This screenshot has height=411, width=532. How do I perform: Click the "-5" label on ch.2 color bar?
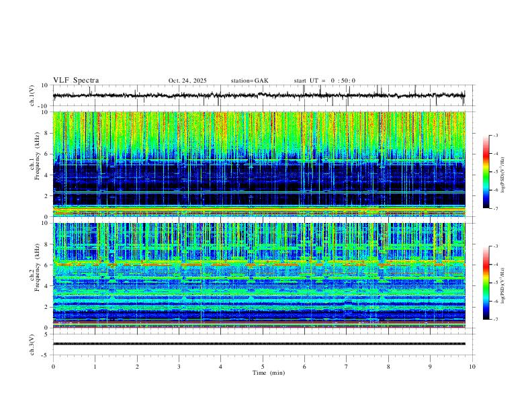click(495, 283)
